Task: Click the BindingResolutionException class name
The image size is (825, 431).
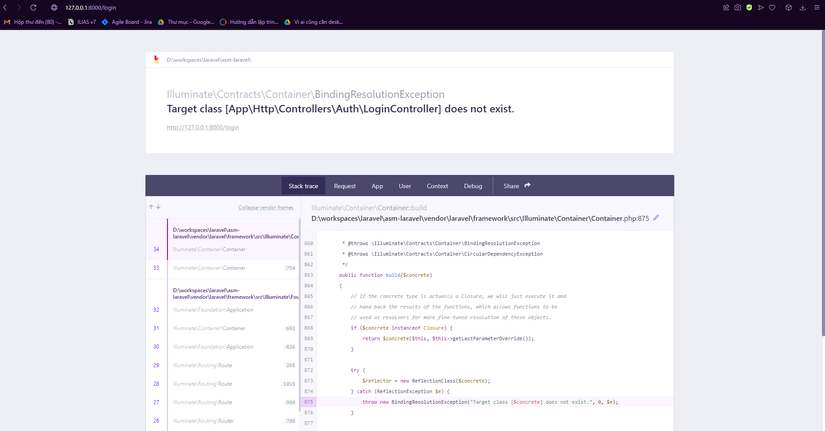Action: pos(379,94)
